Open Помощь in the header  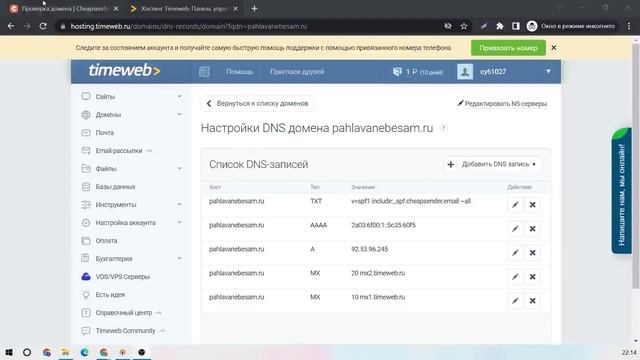tap(239, 72)
